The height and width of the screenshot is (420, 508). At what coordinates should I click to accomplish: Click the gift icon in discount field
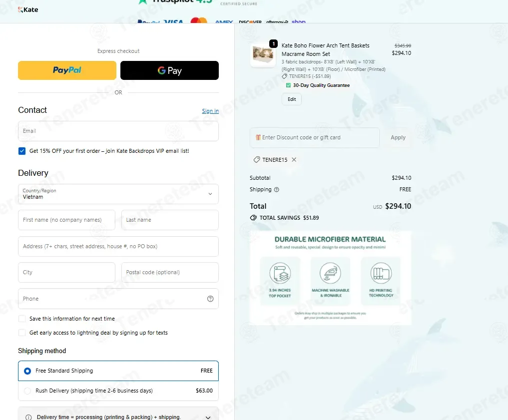(x=258, y=137)
